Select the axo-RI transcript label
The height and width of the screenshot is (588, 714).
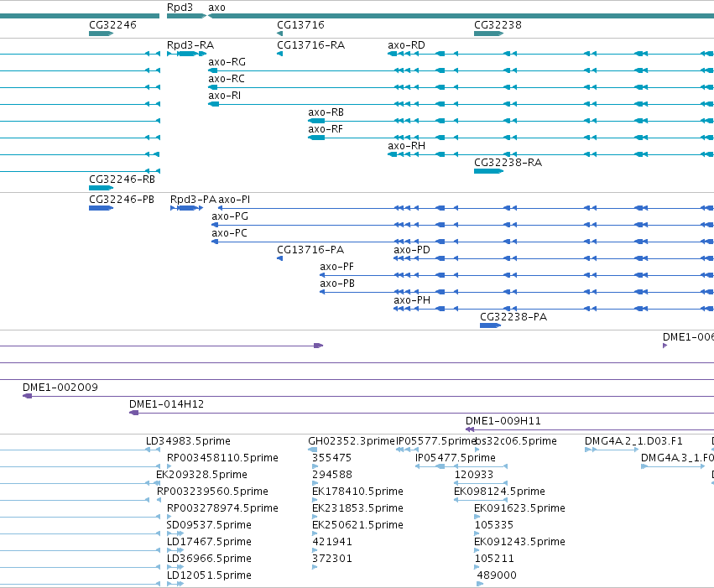point(225,96)
